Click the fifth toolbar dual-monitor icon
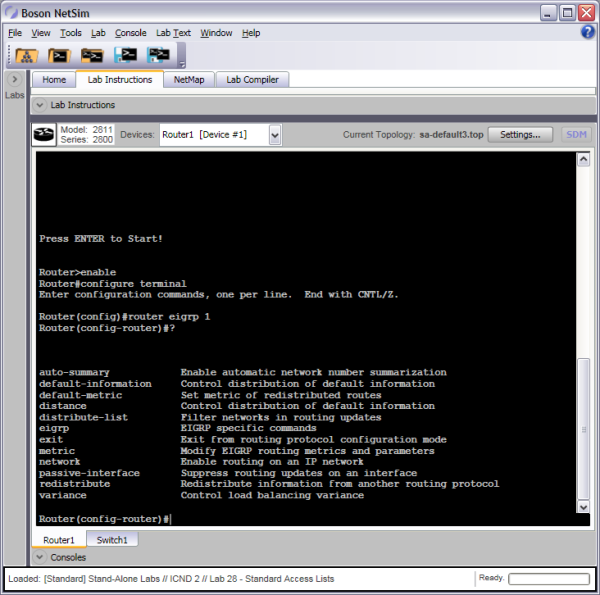Image resolution: width=600 pixels, height=595 pixels. [158, 55]
